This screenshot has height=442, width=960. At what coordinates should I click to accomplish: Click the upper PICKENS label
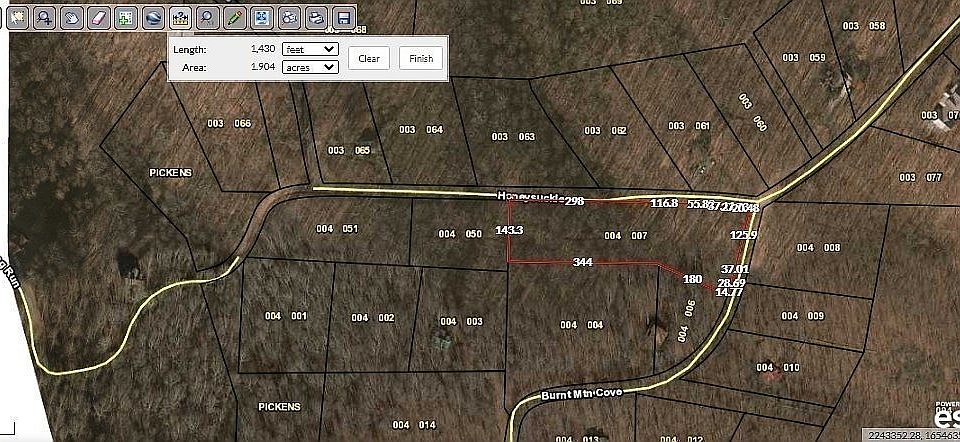coord(170,173)
